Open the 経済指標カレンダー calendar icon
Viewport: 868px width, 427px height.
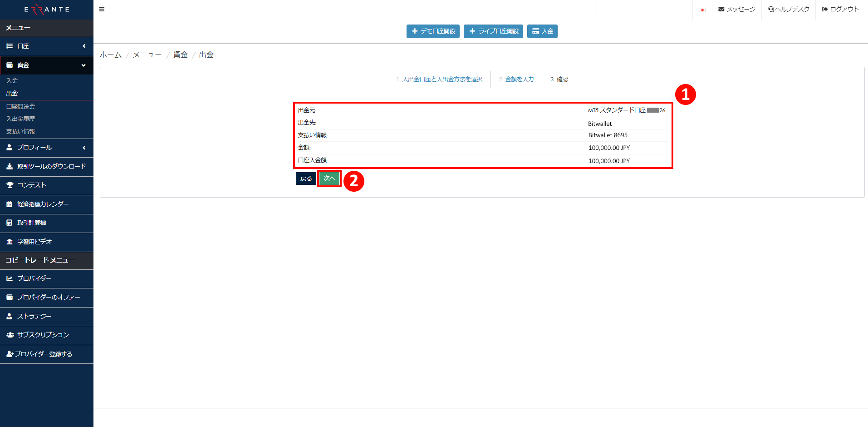[10, 204]
